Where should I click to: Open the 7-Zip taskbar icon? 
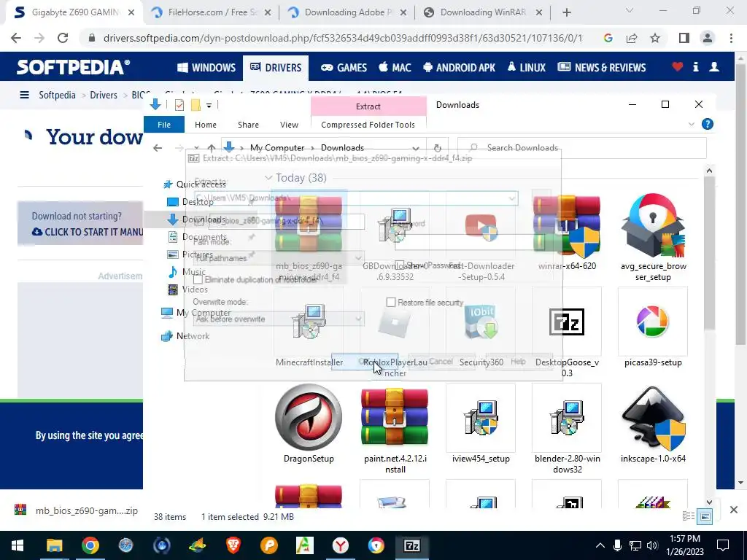411,545
